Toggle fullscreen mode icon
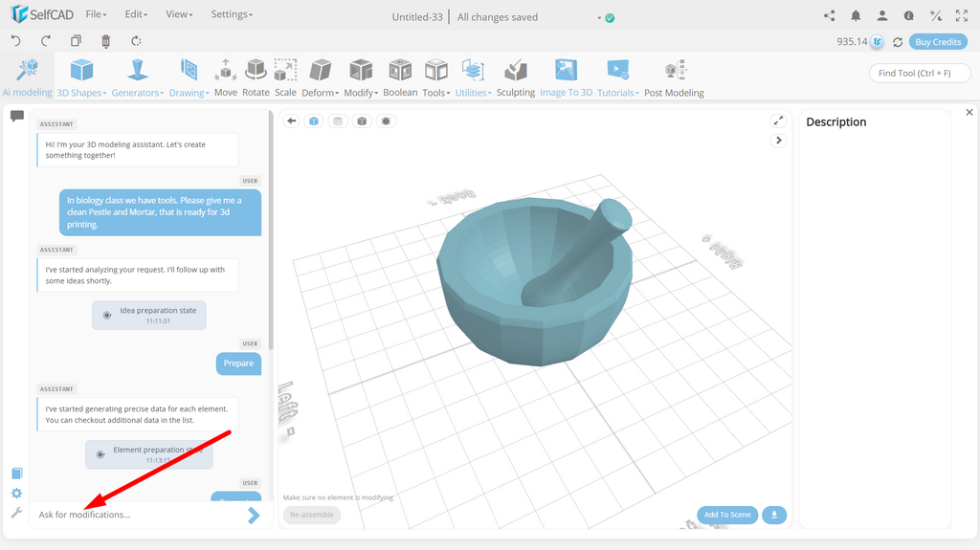 pos(962,16)
